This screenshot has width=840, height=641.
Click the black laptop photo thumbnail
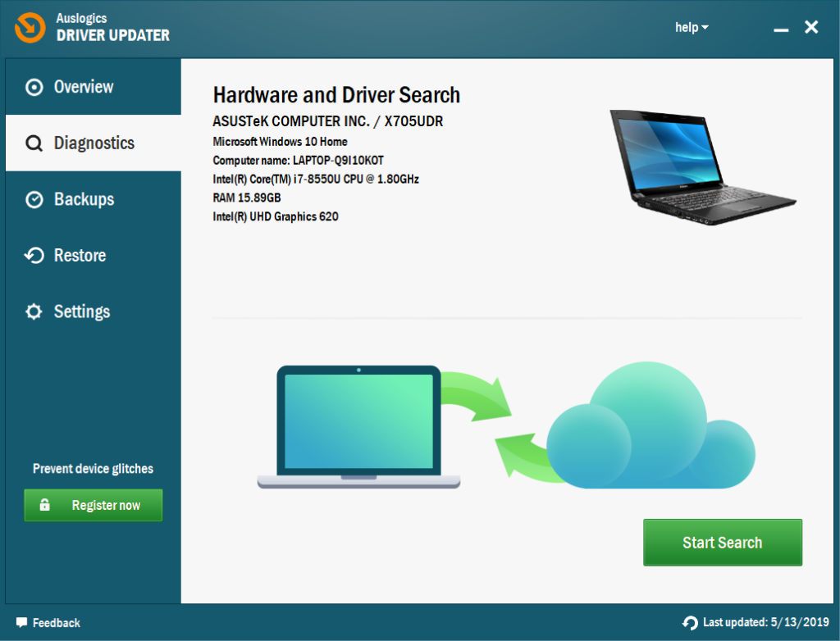(701, 167)
